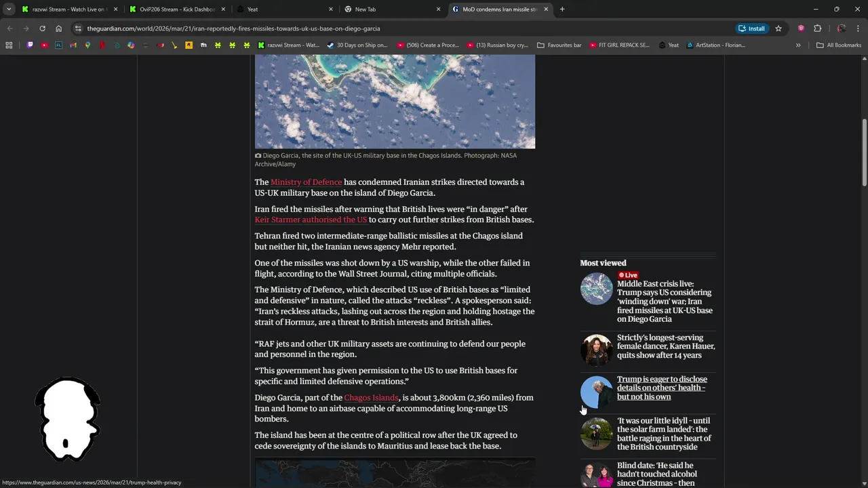Open the All Bookmarks folder

pos(839,45)
